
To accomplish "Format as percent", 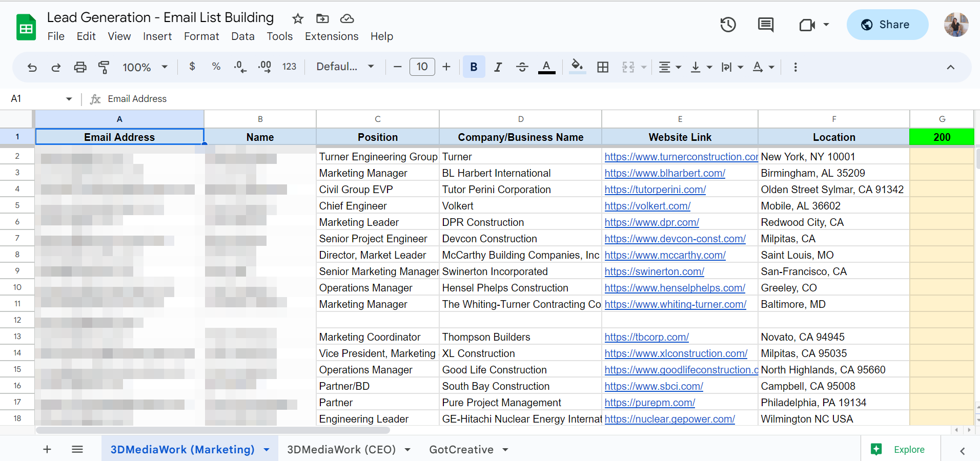I will 216,67.
